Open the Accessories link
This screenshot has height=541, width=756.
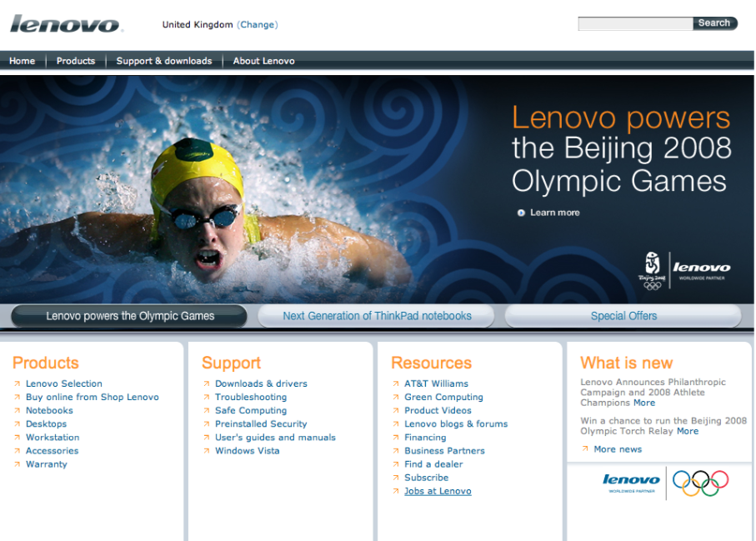click(x=52, y=451)
